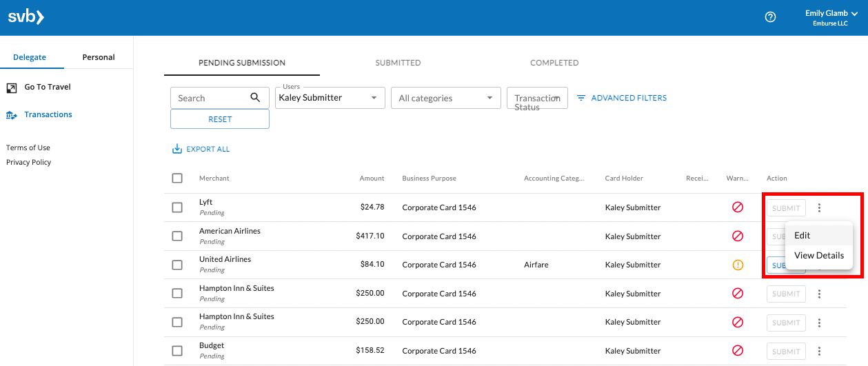Open the Users dropdown (Kaley Submitter)
Viewport: 868px width, 366px height.
[x=330, y=97]
